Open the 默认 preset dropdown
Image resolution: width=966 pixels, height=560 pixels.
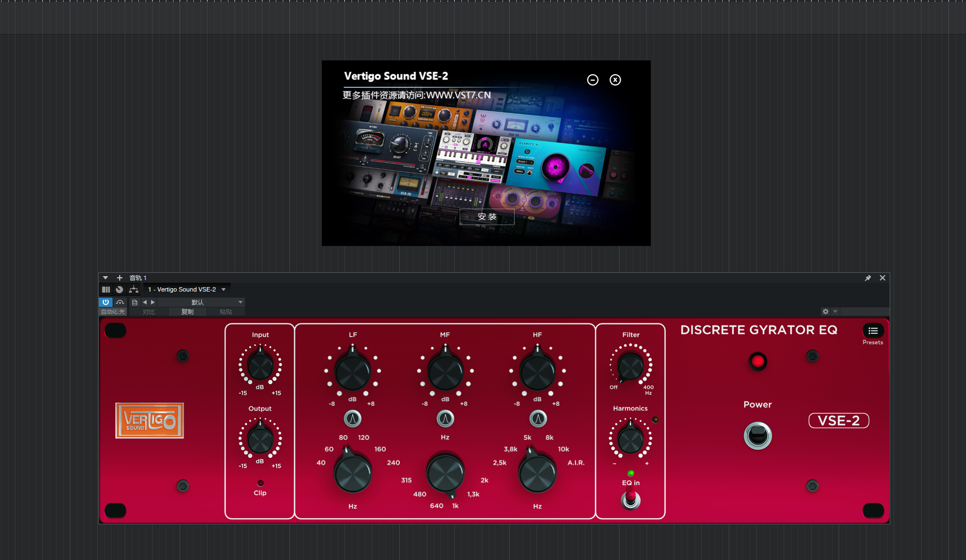point(240,303)
